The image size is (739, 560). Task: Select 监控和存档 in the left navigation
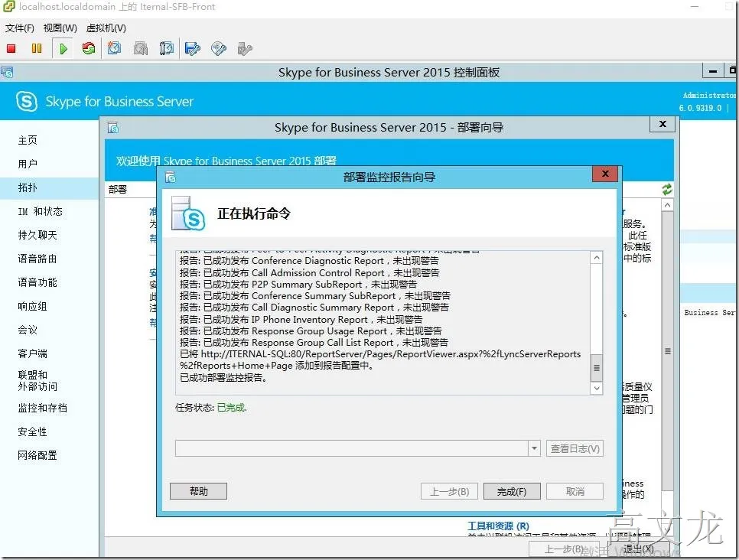[x=42, y=408]
